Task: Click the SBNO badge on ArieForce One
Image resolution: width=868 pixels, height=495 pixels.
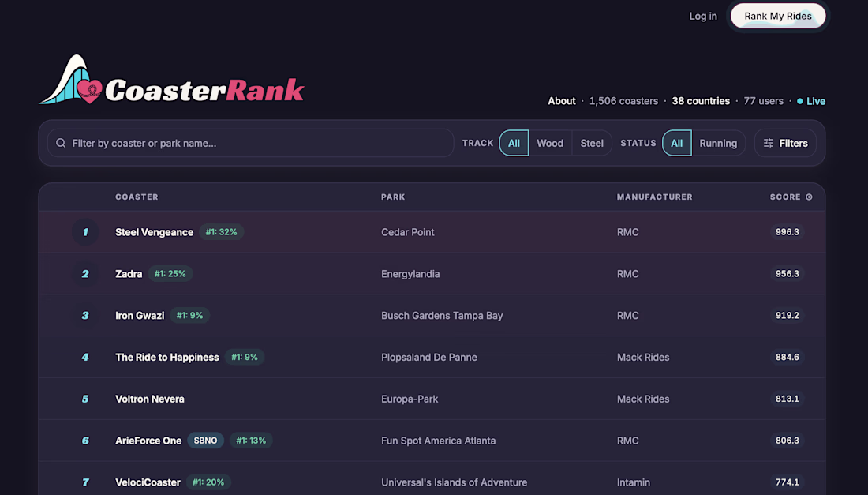Action: 205,441
